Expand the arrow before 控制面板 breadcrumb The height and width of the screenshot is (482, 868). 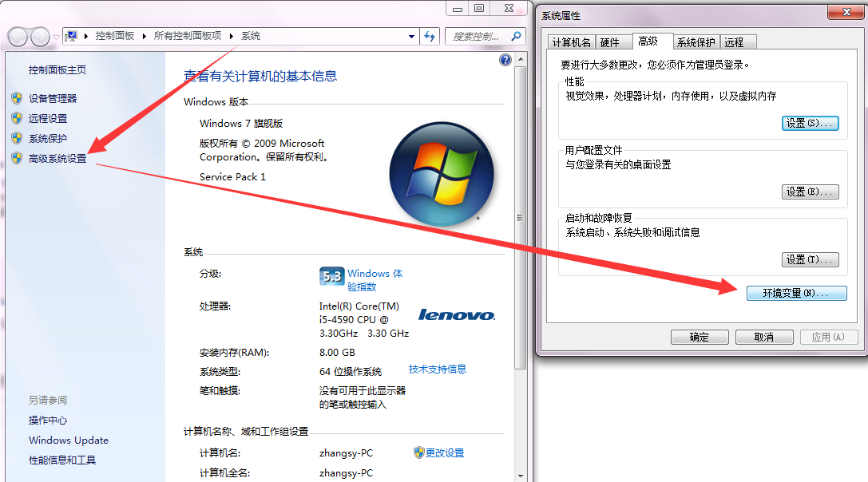(85, 37)
